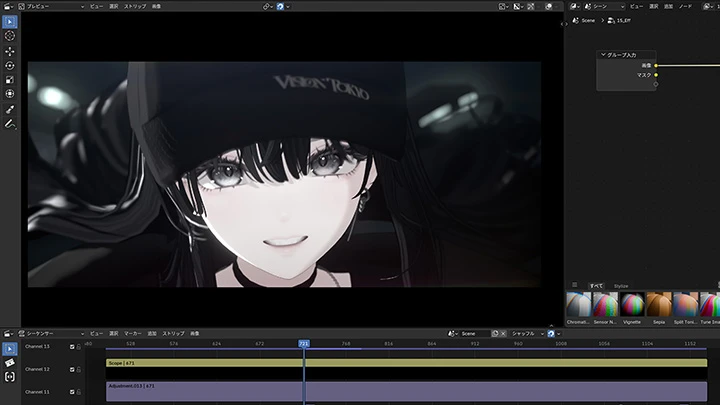The image size is (720, 405).
Task: Toggle mute checkbox for Channel 12
Action: pos(72,369)
